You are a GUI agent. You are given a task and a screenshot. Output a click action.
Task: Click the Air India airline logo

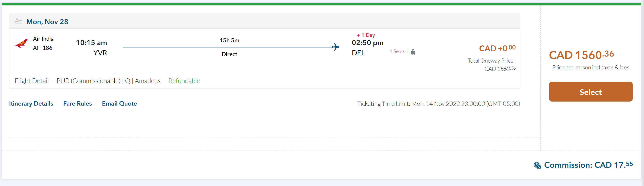coord(21,44)
